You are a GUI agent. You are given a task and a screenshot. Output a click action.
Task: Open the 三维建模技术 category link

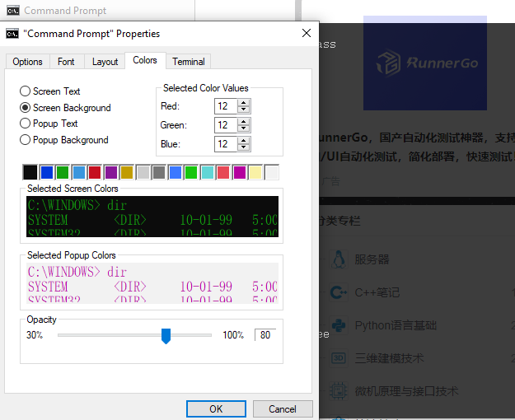click(389, 358)
